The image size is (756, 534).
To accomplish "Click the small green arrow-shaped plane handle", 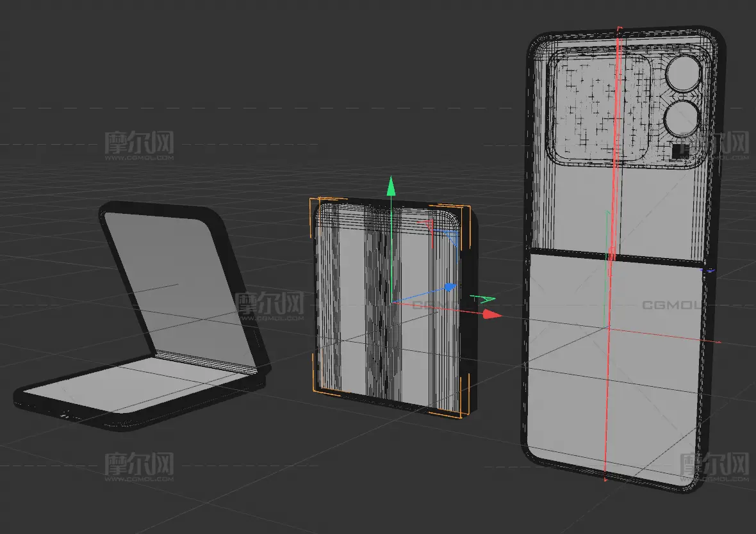I will coord(482,298).
